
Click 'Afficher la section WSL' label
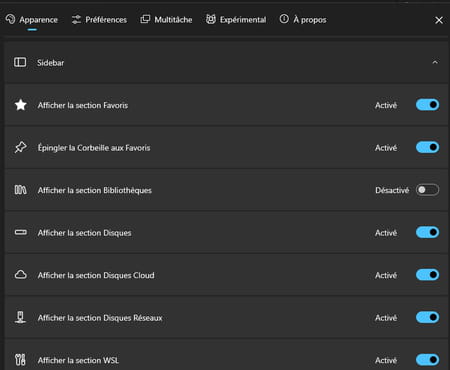point(78,360)
